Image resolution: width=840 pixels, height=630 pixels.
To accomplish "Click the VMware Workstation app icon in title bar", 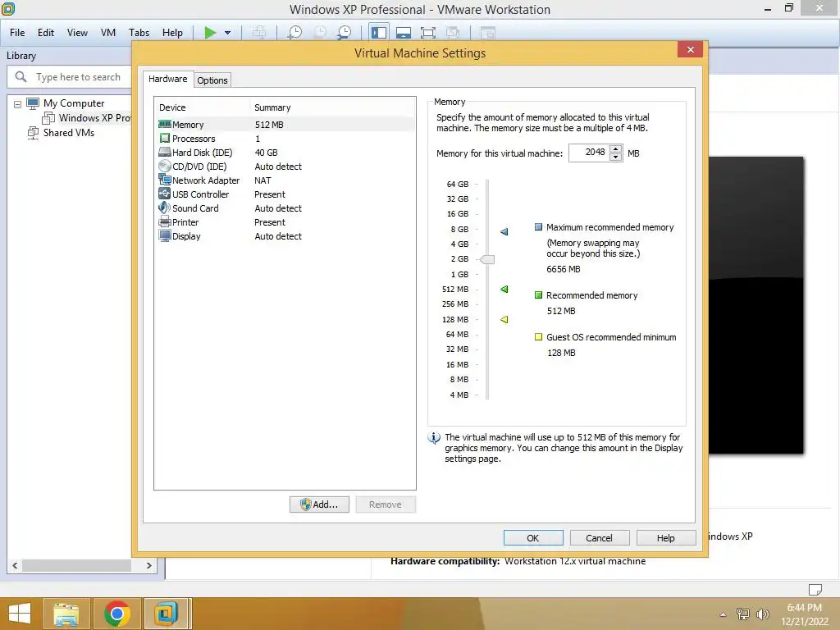I will pyautogui.click(x=8, y=8).
